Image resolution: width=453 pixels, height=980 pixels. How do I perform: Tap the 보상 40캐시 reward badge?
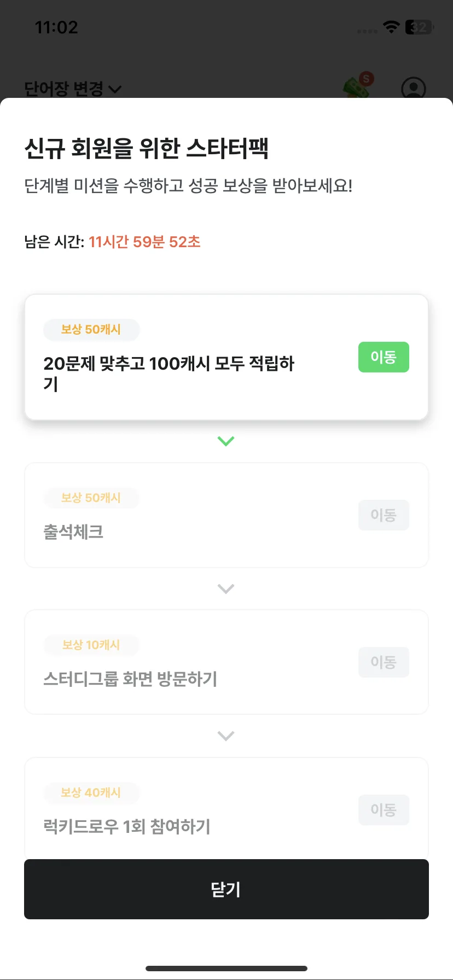point(91,792)
